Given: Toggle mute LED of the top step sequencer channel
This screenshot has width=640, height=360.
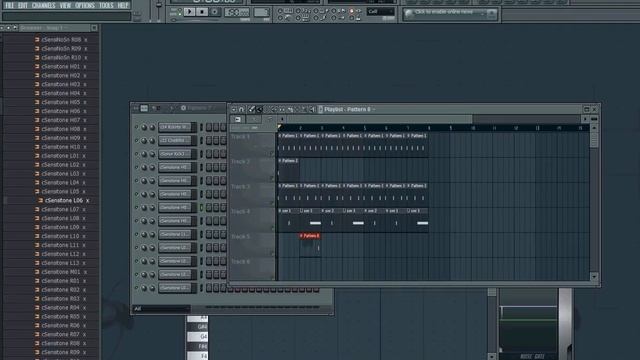Looking at the screenshot, I should (x=137, y=127).
